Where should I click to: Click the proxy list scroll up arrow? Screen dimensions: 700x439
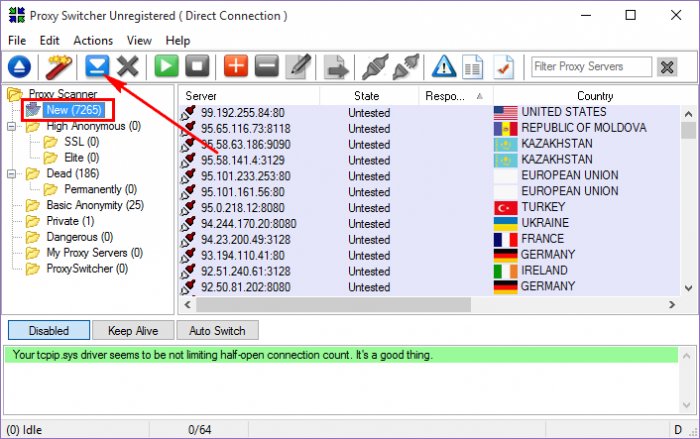click(x=688, y=114)
